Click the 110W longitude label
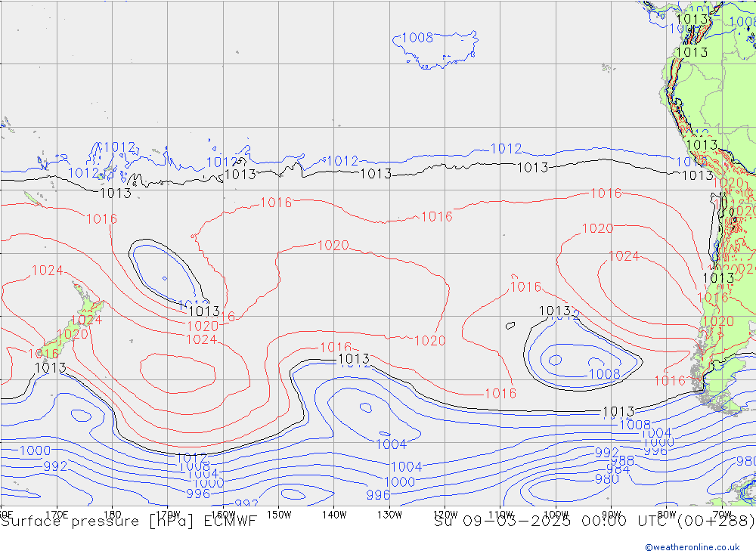 coord(500,515)
